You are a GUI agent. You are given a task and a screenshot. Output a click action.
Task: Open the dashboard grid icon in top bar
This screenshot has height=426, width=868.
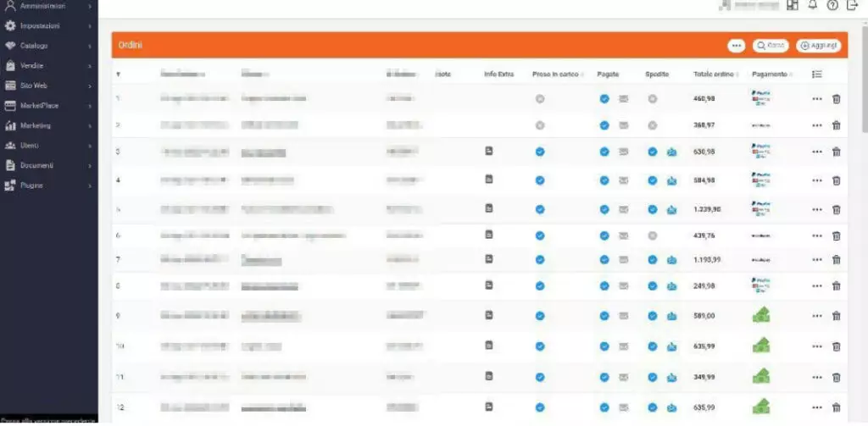click(793, 5)
